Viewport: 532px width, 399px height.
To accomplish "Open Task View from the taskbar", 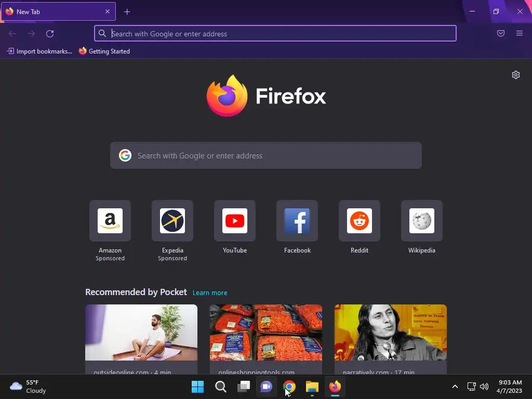I will tap(244, 387).
